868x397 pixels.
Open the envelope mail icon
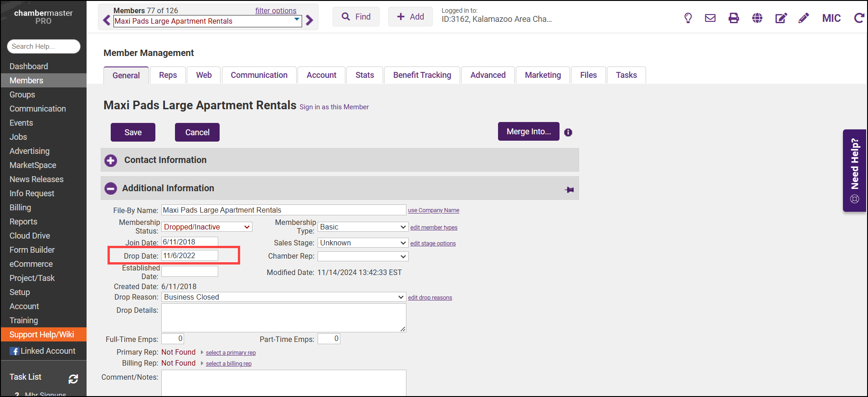tap(710, 18)
